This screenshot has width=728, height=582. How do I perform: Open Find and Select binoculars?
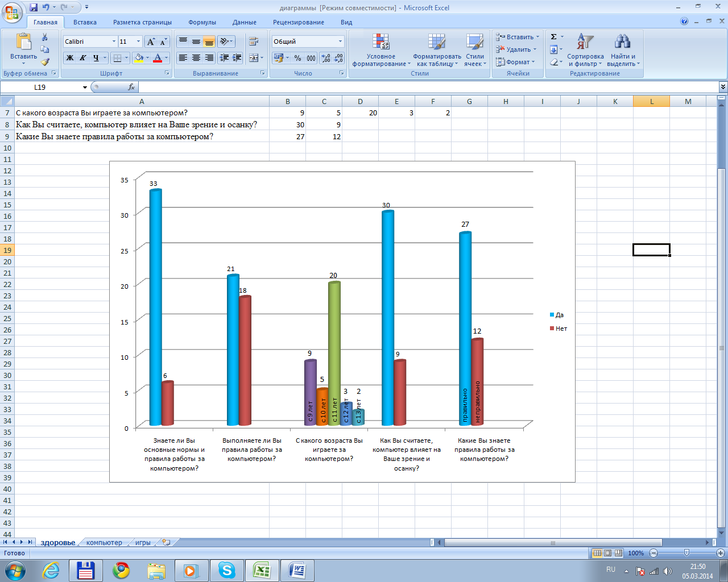click(623, 51)
